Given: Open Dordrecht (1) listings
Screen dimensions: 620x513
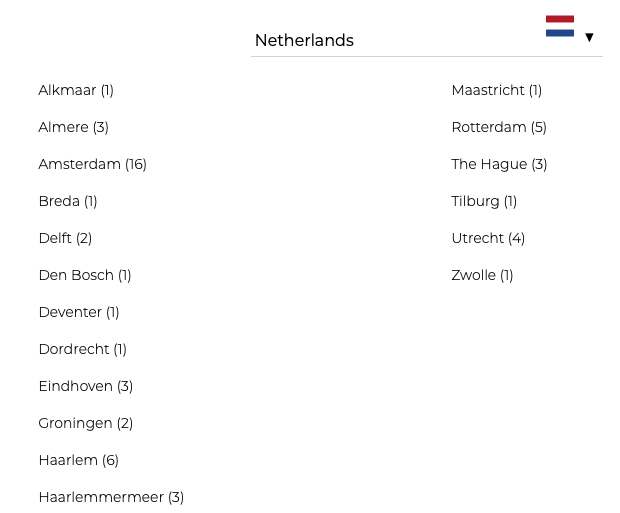Looking at the screenshot, I should (x=82, y=349).
